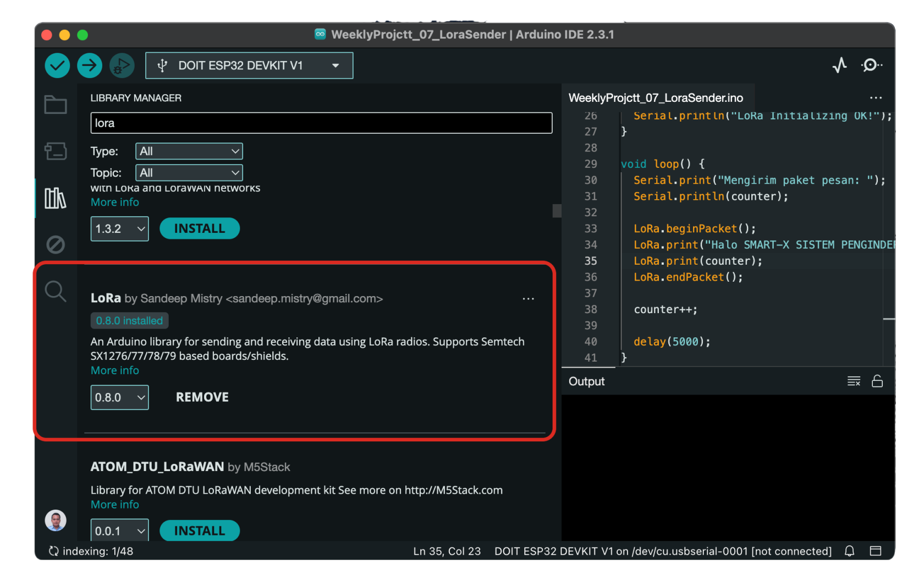
Task: Click code line void loop() {
Action: pyautogui.click(x=662, y=164)
